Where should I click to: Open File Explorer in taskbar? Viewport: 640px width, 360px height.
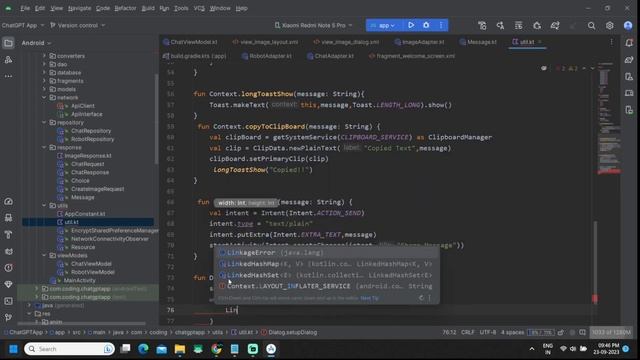point(180,349)
